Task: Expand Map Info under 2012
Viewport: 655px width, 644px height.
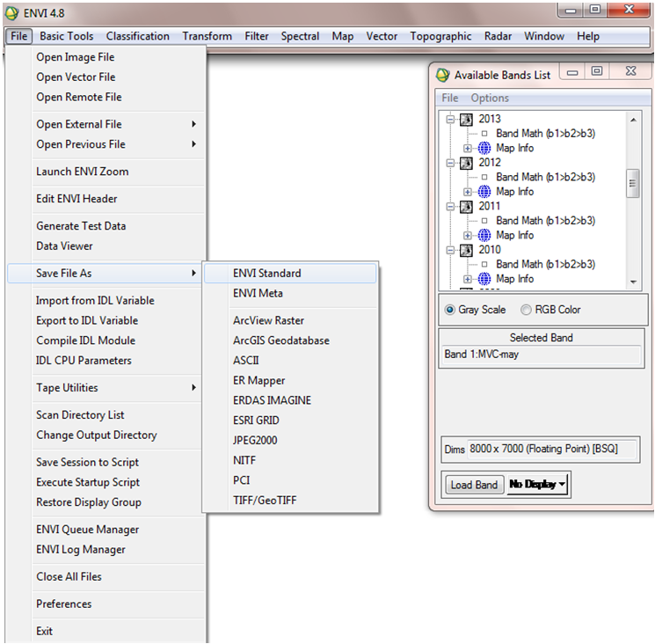Action: pos(468,192)
